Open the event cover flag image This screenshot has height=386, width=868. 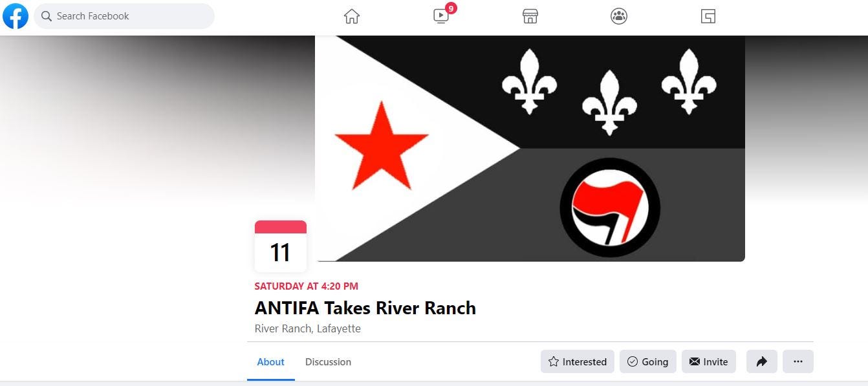point(530,149)
